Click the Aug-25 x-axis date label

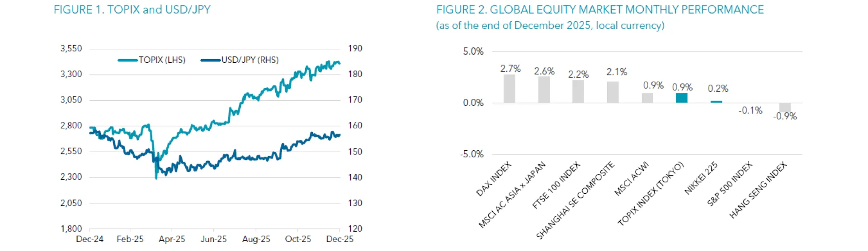pyautogui.click(x=256, y=239)
